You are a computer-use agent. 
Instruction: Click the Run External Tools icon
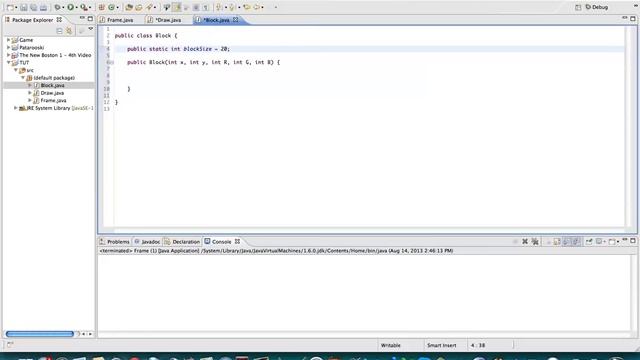pyautogui.click(x=84, y=7)
